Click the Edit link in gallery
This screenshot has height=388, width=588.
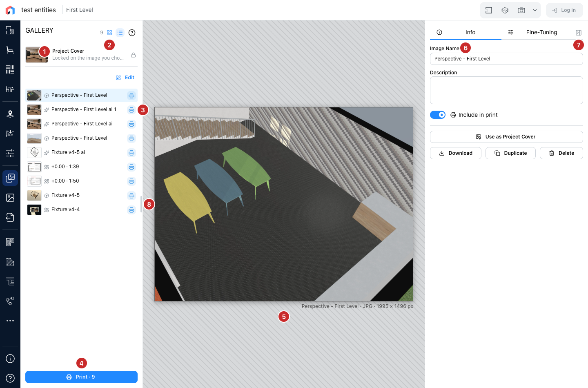tap(125, 78)
